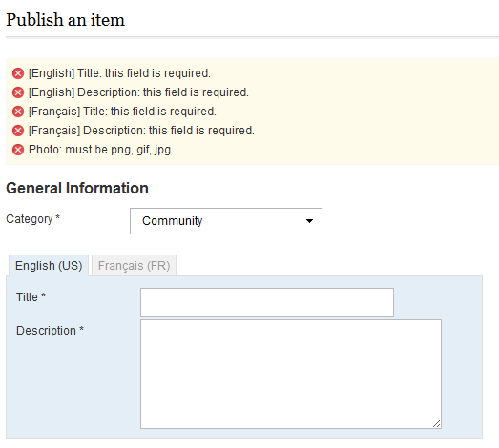Click the error icon beside Français Title message

pos(18,112)
